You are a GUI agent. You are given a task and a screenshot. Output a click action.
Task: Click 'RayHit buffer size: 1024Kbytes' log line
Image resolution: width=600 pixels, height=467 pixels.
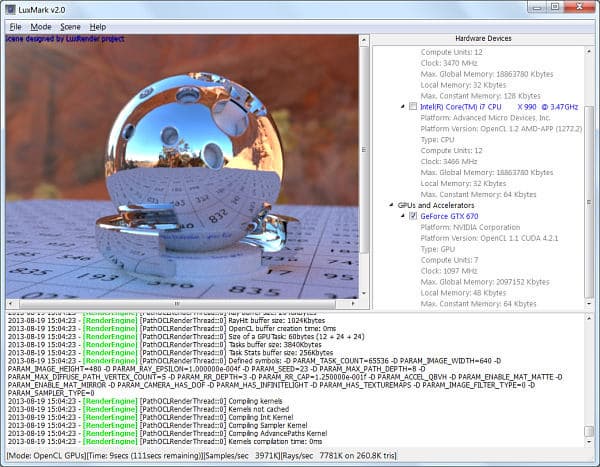tap(166, 320)
